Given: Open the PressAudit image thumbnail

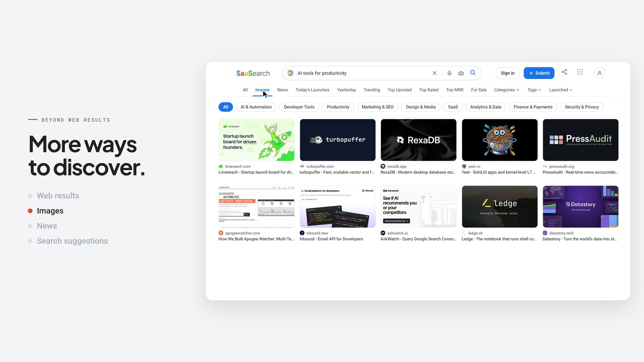Looking at the screenshot, I should coord(580,140).
